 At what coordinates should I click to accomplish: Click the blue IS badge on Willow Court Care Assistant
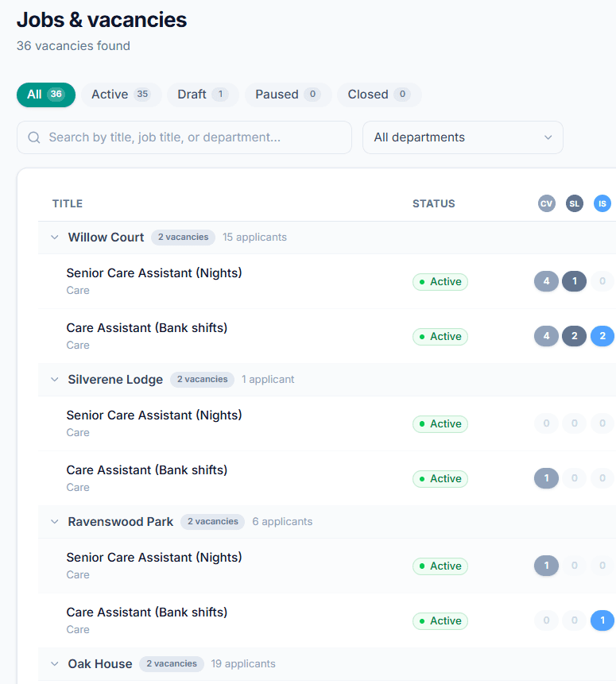602,336
